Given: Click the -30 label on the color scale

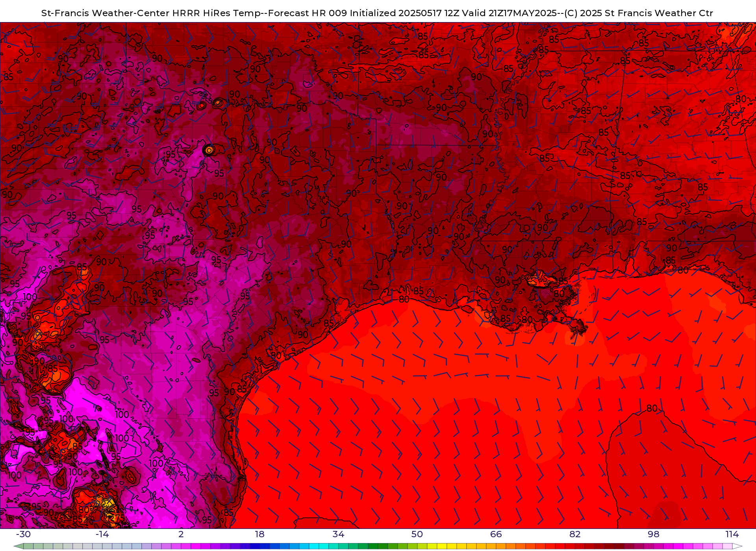Looking at the screenshot, I should click(23, 534).
